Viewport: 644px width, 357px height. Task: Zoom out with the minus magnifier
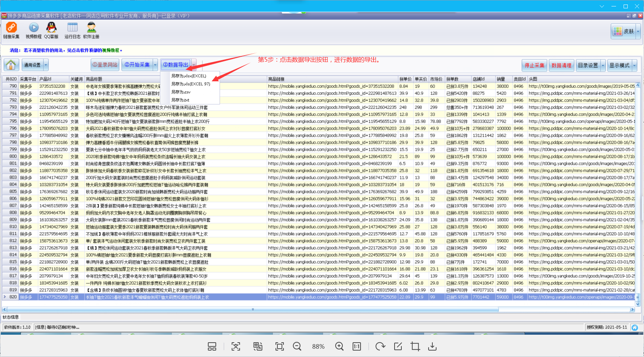[297, 346]
